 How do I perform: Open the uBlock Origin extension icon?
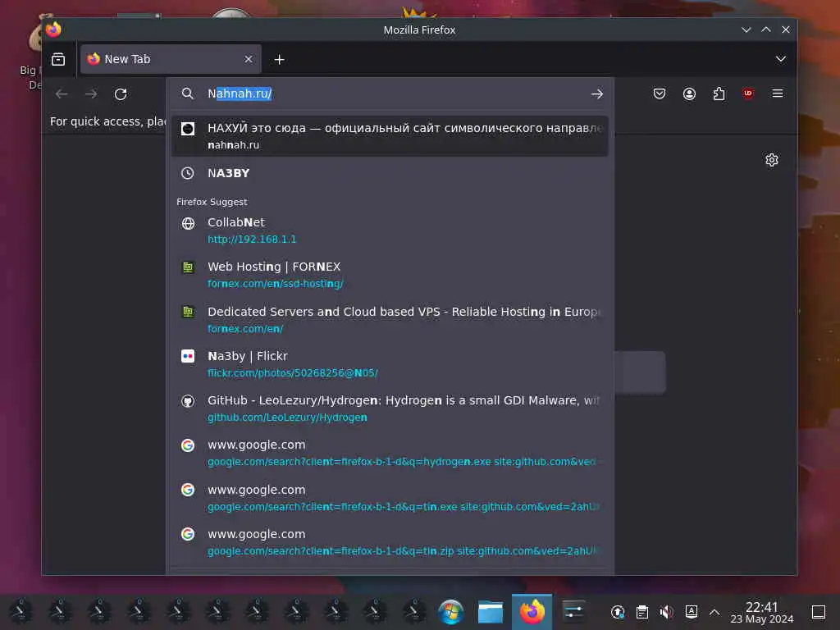[748, 94]
